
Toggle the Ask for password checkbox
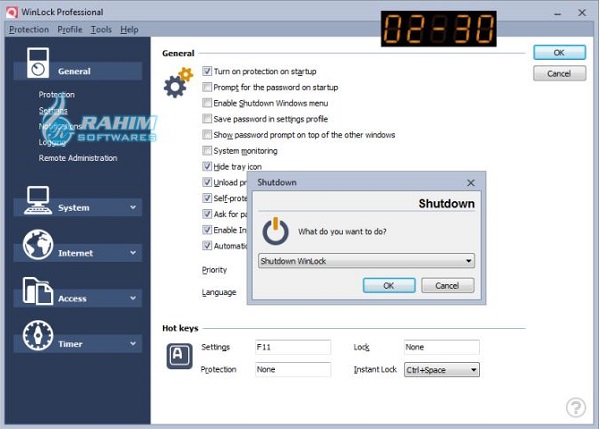pyautogui.click(x=207, y=214)
